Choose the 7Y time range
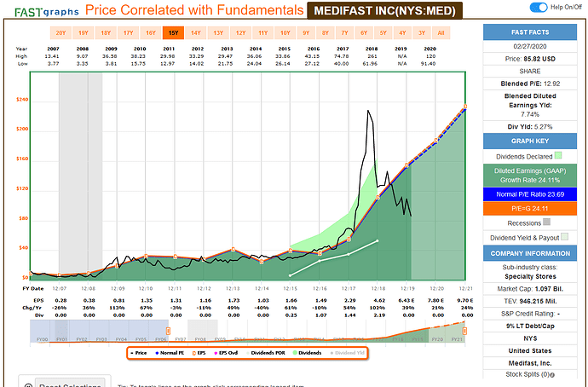Screen dimensions: 588x387 tap(344, 33)
